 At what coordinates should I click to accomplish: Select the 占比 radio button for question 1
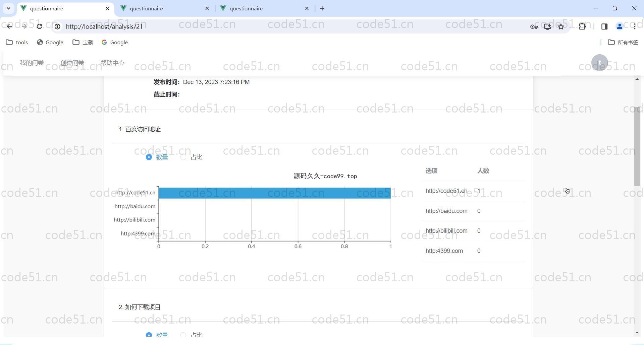[183, 157]
